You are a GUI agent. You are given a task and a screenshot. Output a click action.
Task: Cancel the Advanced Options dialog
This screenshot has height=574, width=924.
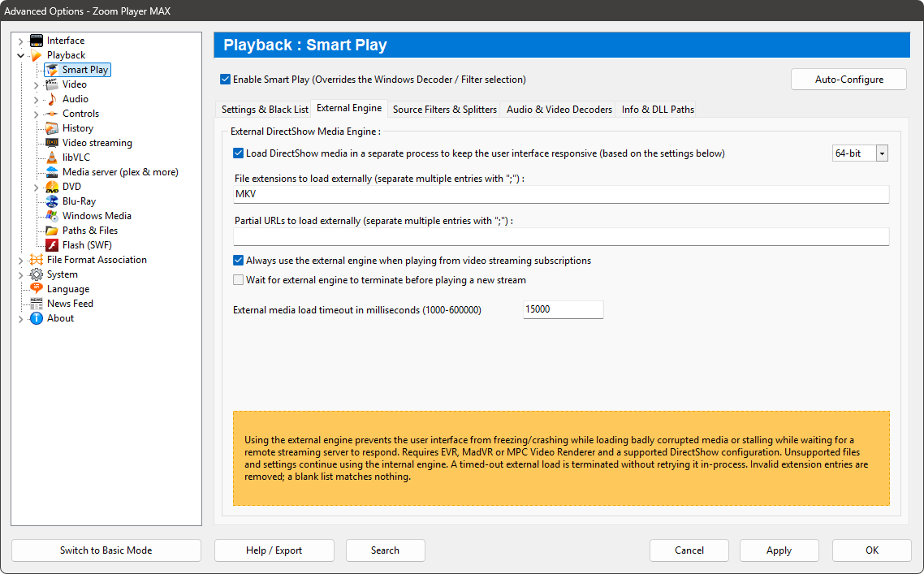click(x=689, y=550)
